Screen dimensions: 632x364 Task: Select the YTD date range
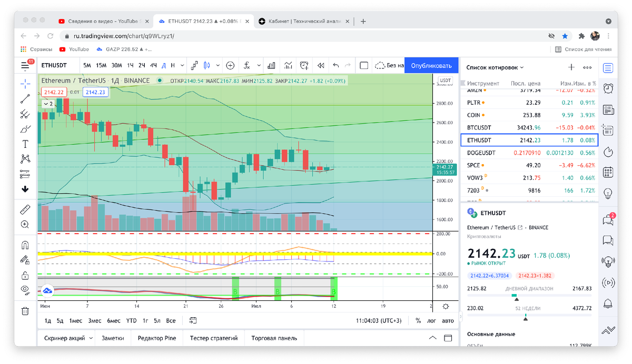(x=131, y=320)
